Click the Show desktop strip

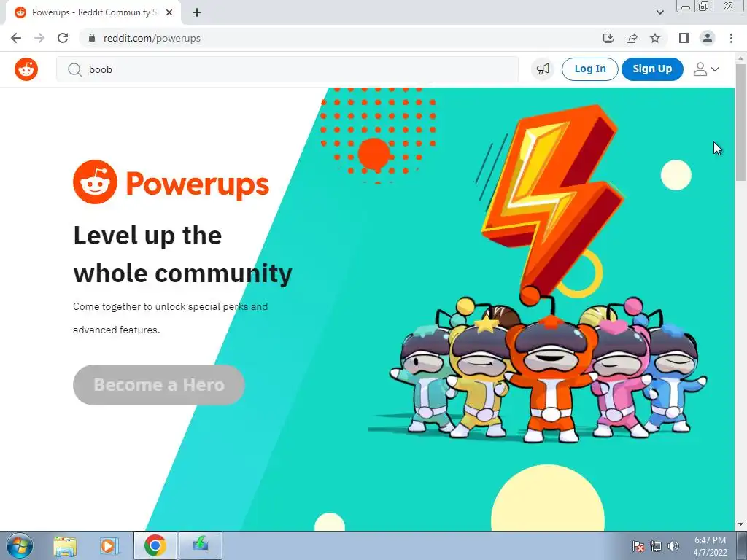coord(742,545)
